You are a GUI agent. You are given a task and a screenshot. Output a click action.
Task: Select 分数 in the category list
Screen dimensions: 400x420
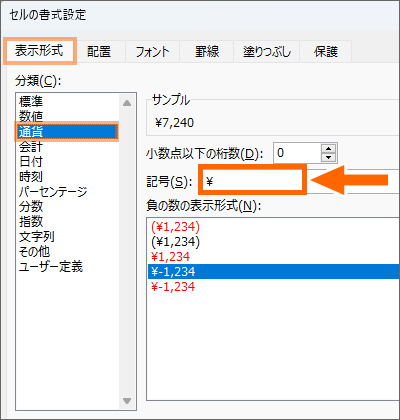(x=68, y=207)
